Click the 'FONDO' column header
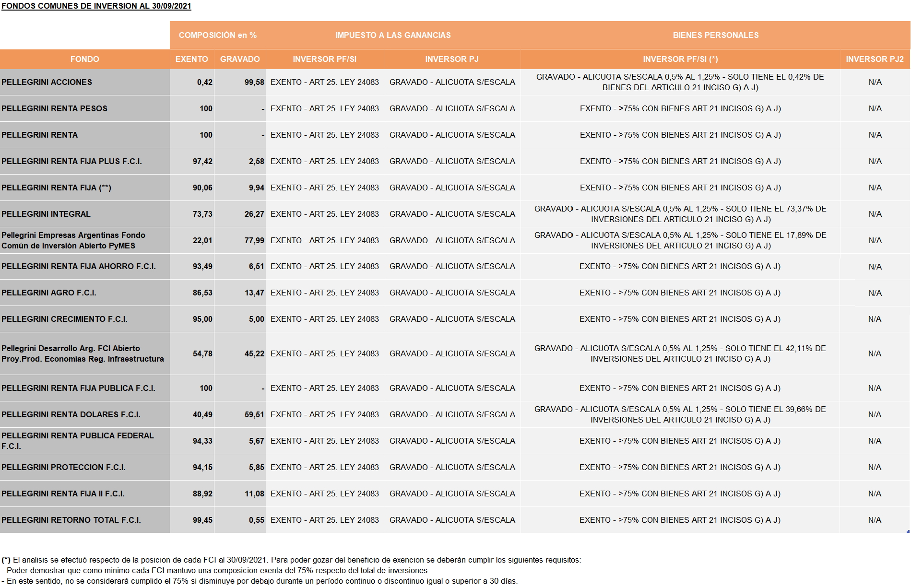Viewport: 911px width, 588px height. (85, 59)
